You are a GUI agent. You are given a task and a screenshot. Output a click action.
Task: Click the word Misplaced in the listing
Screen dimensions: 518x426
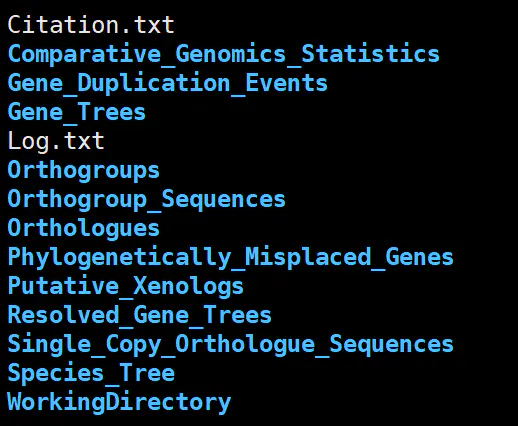tap(308, 257)
